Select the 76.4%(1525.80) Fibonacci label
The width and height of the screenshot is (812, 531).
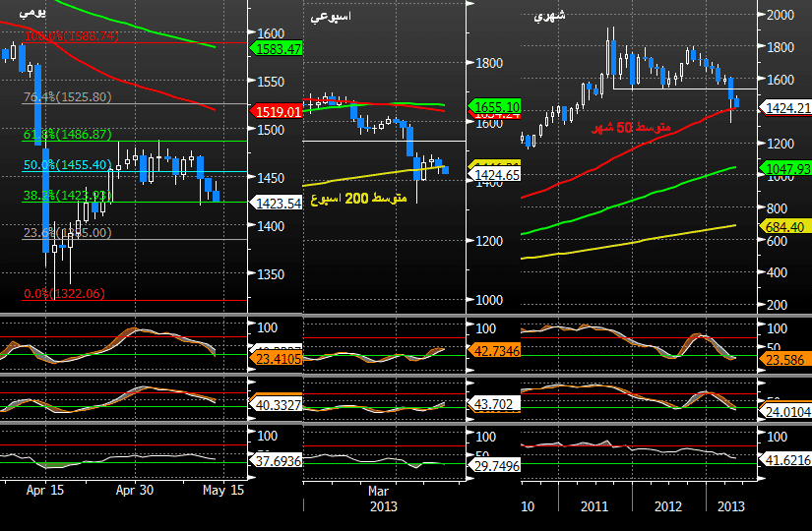tap(67, 96)
